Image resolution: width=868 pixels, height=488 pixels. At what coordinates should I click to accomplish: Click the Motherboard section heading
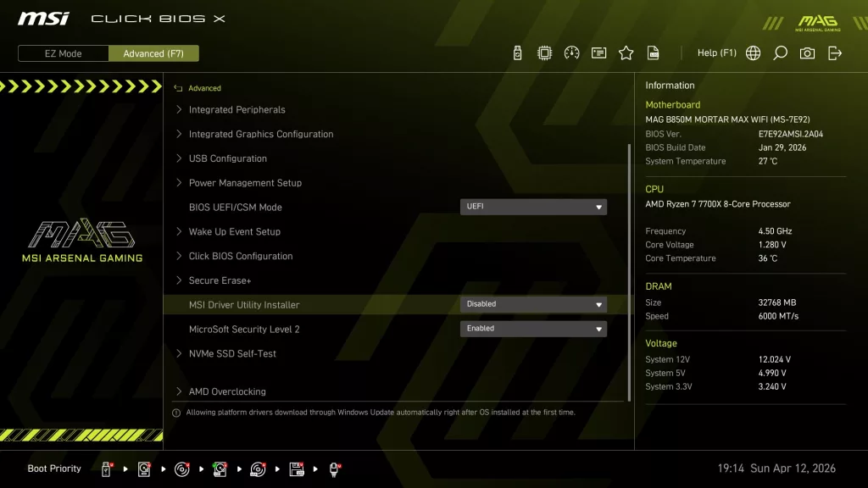pos(672,104)
